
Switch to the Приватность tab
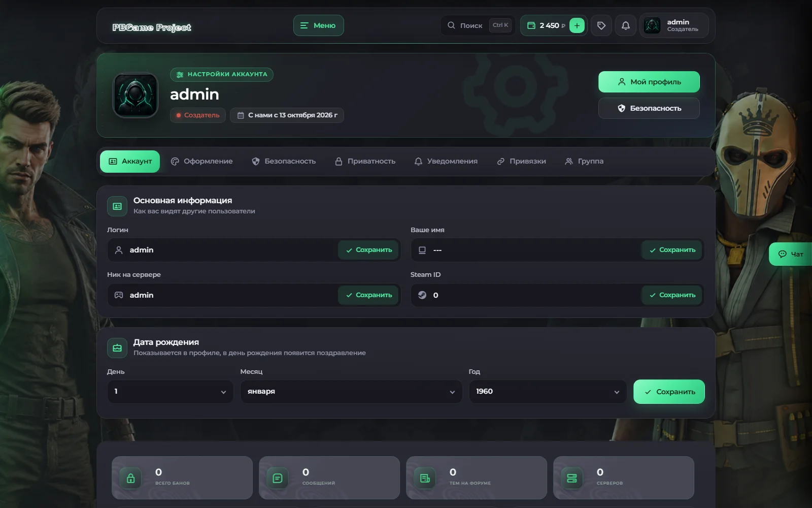click(x=365, y=162)
